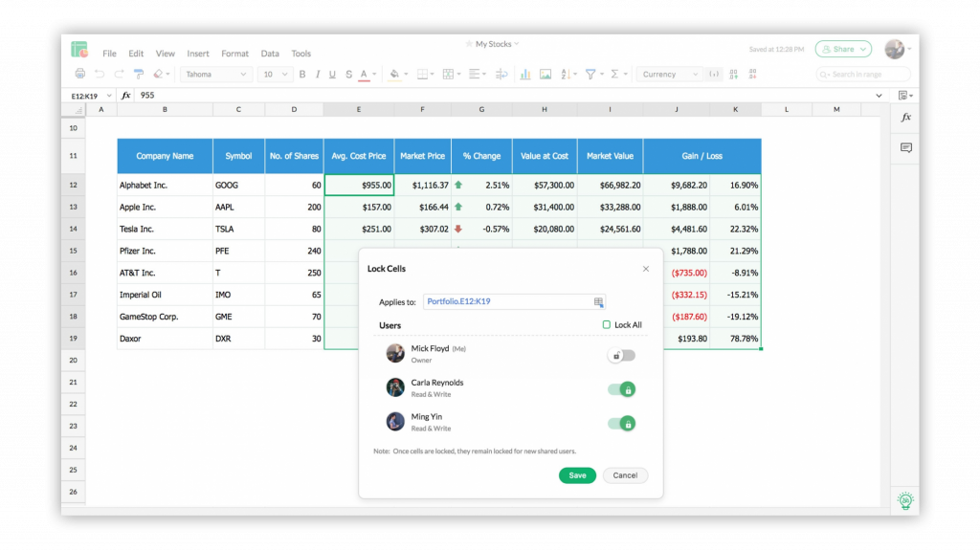This screenshot has height=550, width=980.
Task: Save the lock cells settings
Action: tap(577, 475)
